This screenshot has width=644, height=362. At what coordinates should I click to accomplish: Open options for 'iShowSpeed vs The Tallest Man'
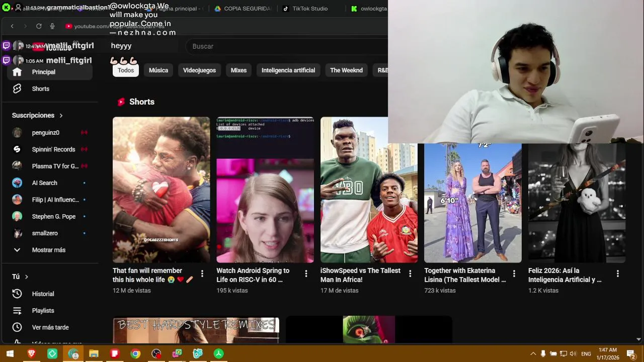(410, 274)
